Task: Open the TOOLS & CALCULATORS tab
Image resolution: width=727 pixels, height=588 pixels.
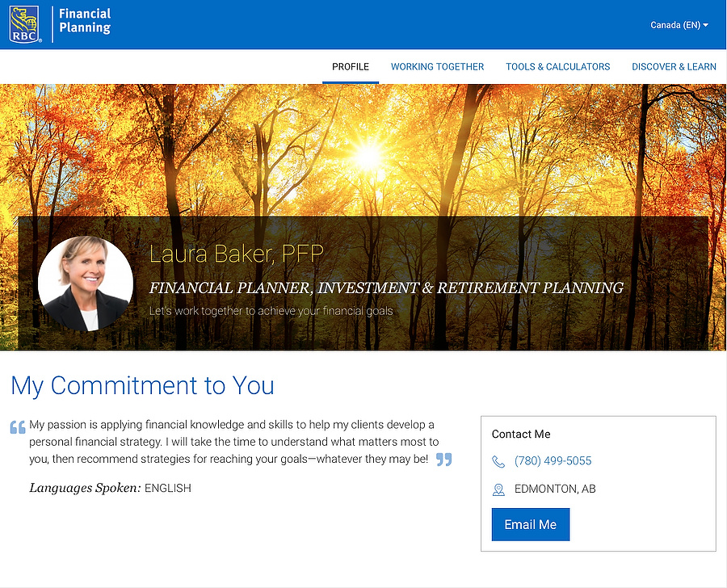Action: tap(557, 67)
